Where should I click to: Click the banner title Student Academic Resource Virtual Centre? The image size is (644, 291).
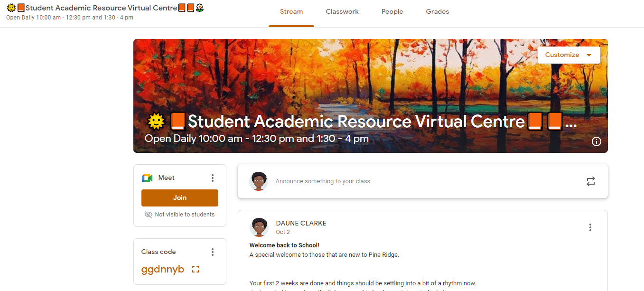[x=361, y=122]
